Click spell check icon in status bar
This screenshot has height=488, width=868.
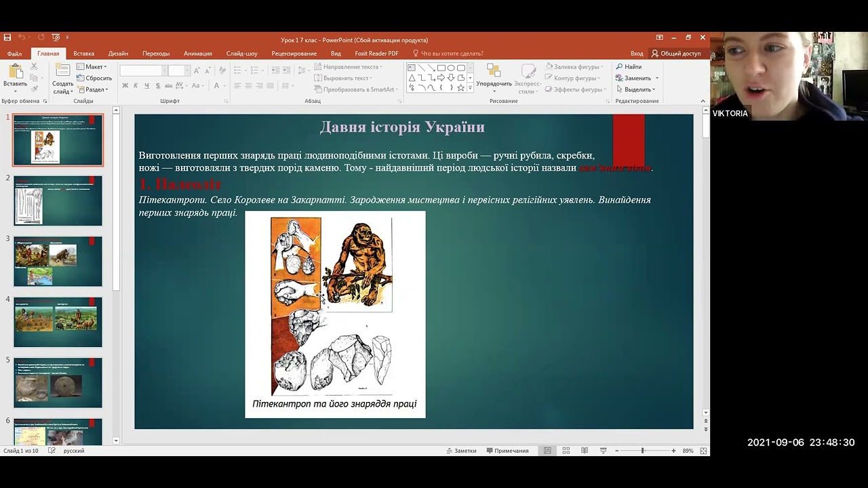point(52,451)
